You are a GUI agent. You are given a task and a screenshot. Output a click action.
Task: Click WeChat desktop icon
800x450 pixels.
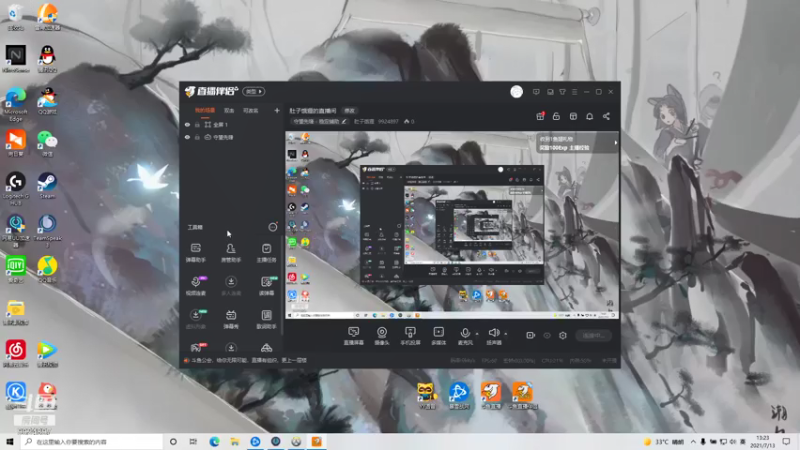point(47,143)
